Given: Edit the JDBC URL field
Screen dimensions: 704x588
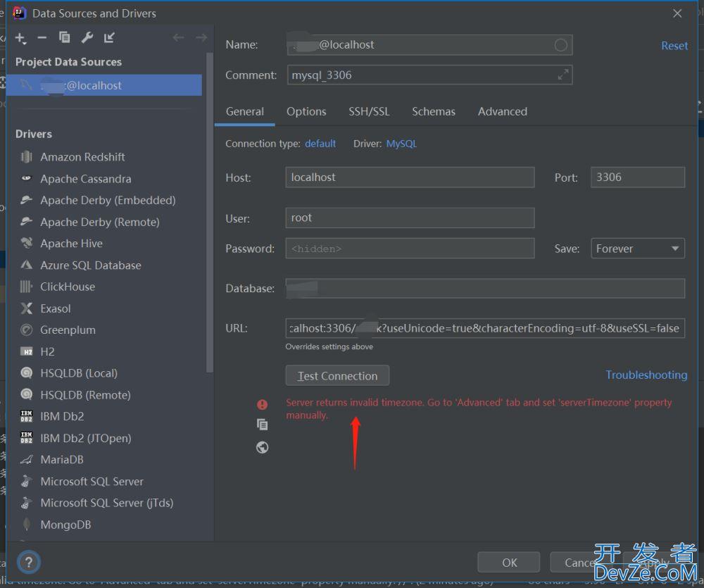Looking at the screenshot, I should tap(485, 328).
